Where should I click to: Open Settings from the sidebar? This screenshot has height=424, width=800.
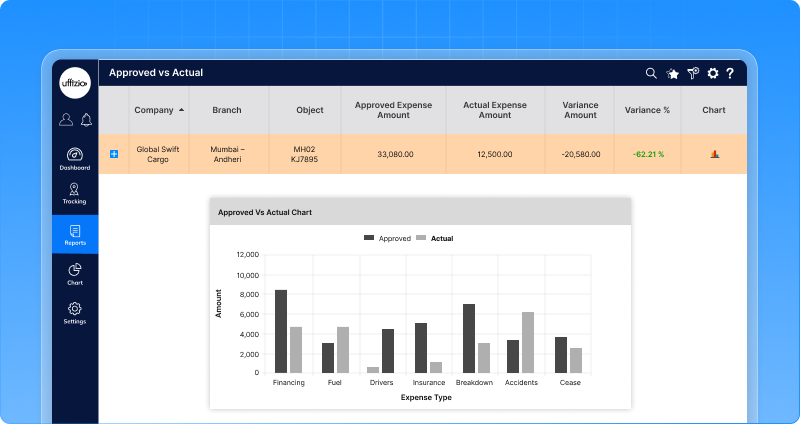point(75,313)
